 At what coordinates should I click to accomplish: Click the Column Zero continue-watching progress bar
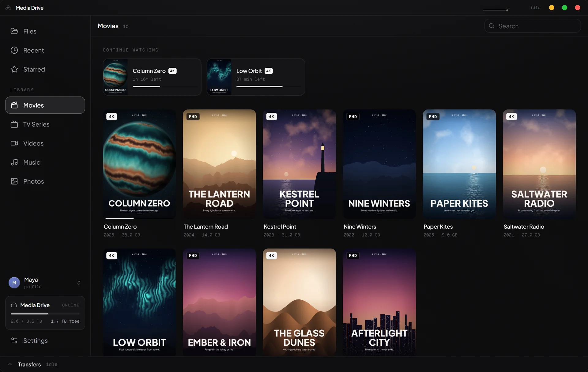pyautogui.click(x=165, y=86)
